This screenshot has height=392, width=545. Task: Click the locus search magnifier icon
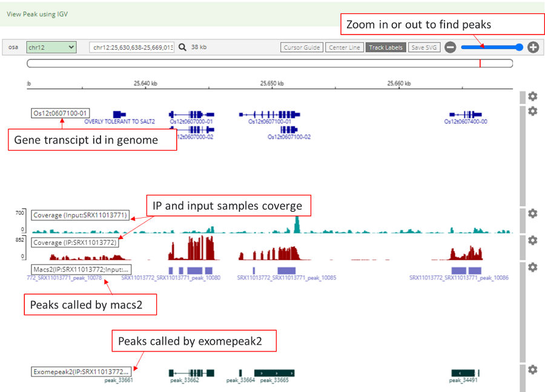click(x=182, y=47)
